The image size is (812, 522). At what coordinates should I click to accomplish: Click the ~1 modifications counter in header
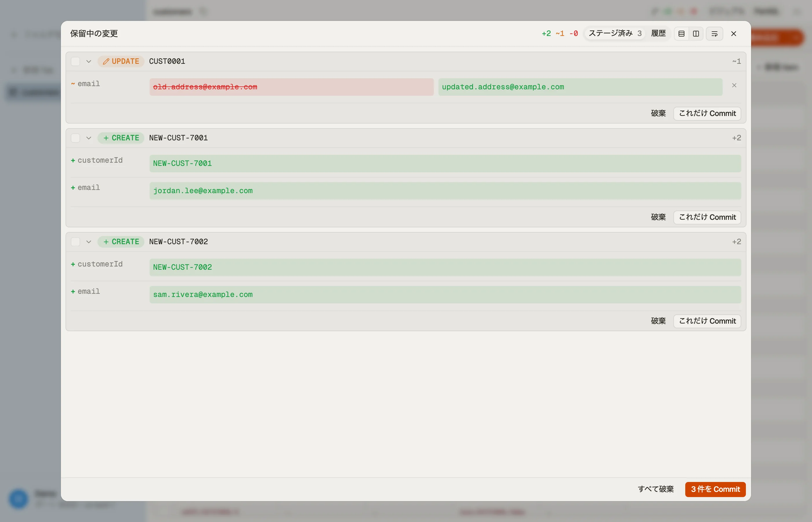point(560,34)
